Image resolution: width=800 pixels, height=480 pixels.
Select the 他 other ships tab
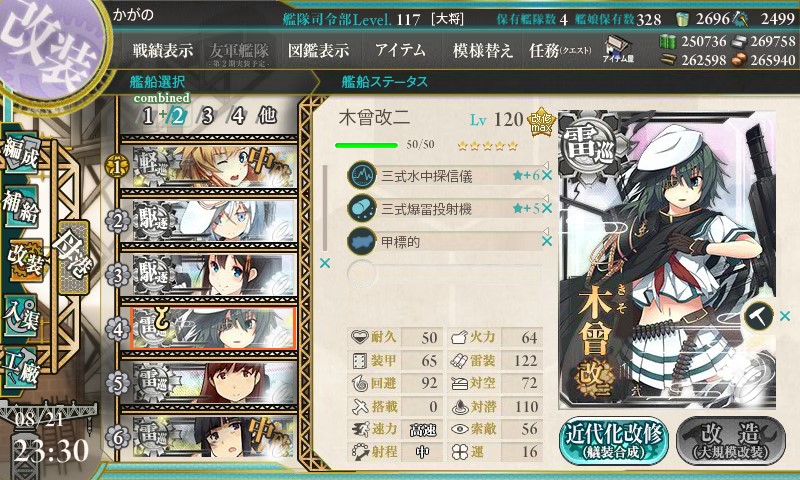pyautogui.click(x=267, y=116)
